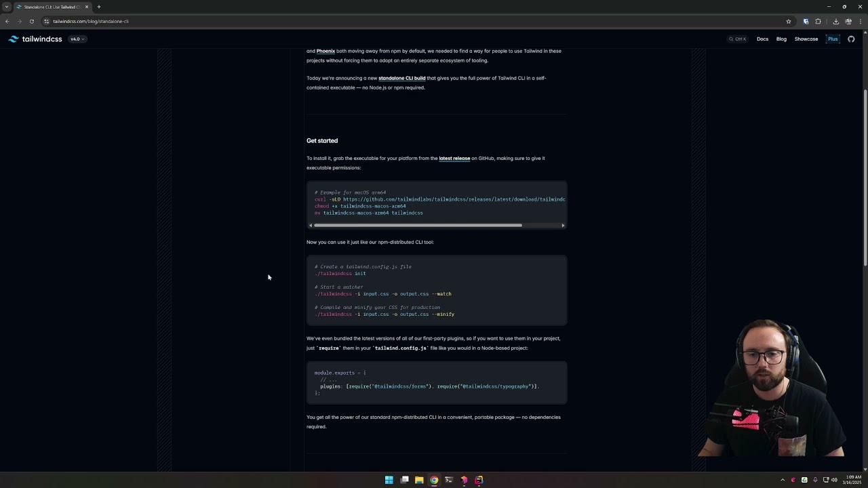The width and height of the screenshot is (868, 488).
Task: Follow the standalone CLI build link
Action: coord(401,78)
